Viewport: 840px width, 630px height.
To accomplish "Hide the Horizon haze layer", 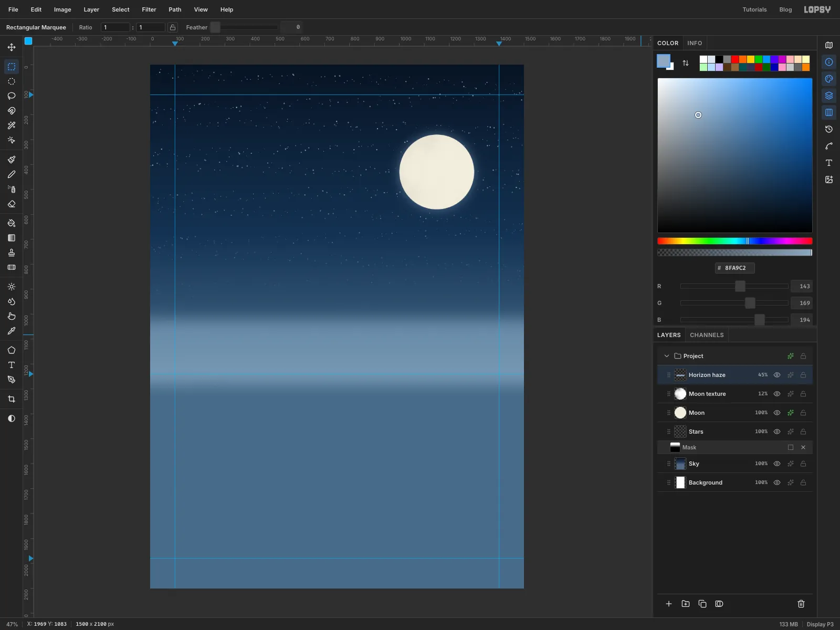I will tap(777, 375).
